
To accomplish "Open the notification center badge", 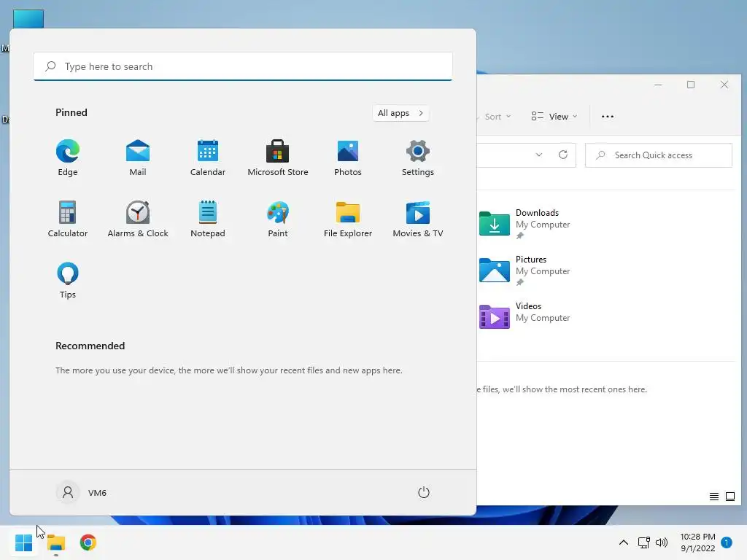I will click(727, 542).
